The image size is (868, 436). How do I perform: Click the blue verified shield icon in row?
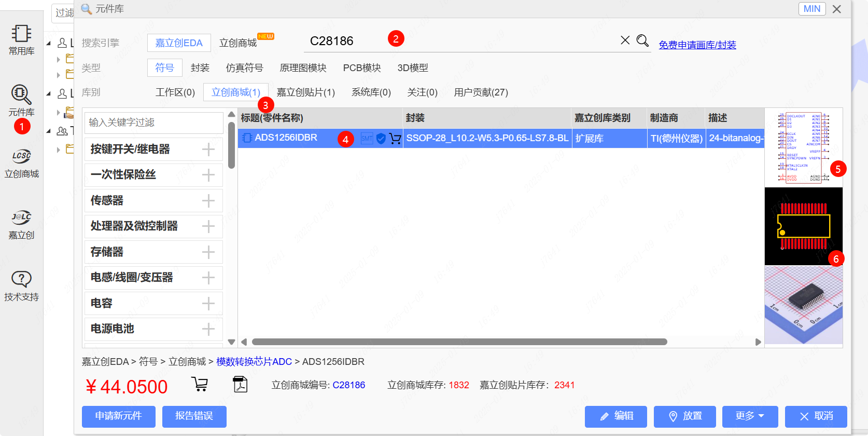[381, 139]
